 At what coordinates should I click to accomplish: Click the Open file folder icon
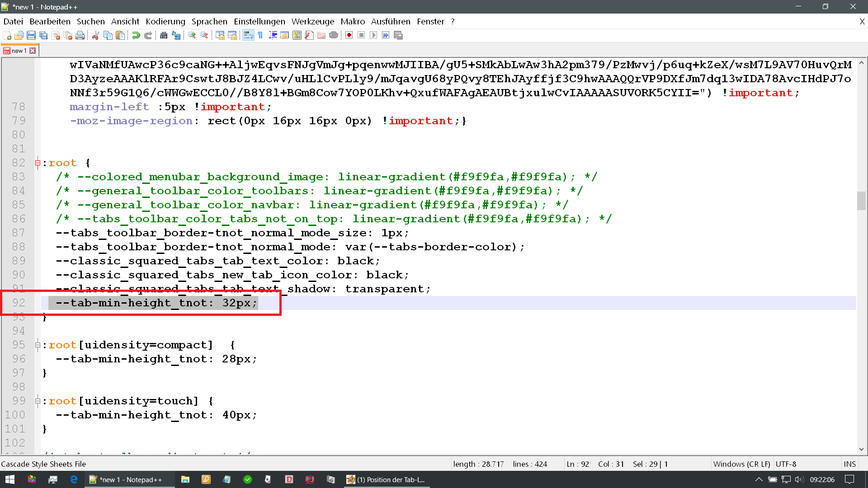tap(19, 35)
